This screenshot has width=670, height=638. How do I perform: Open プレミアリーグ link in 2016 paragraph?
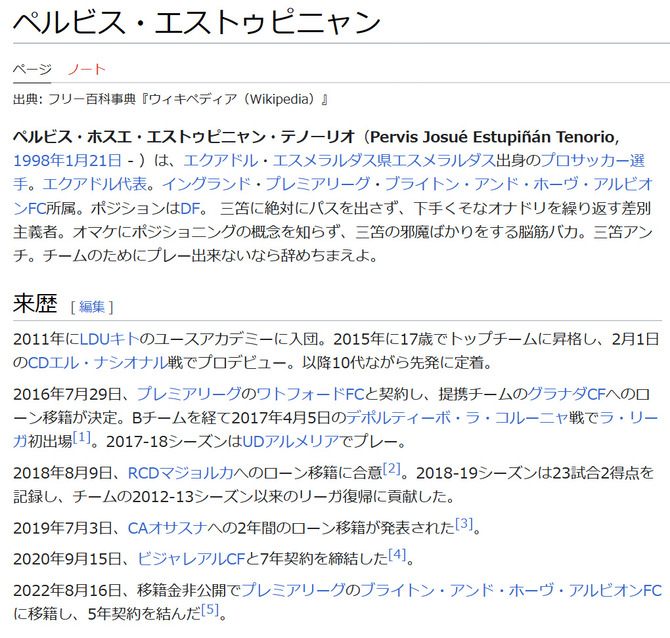(x=189, y=394)
